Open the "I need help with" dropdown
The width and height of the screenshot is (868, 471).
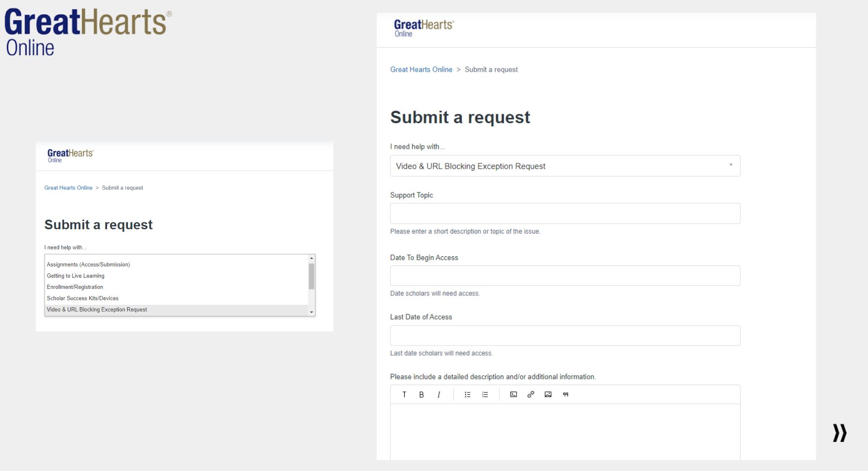pos(565,166)
